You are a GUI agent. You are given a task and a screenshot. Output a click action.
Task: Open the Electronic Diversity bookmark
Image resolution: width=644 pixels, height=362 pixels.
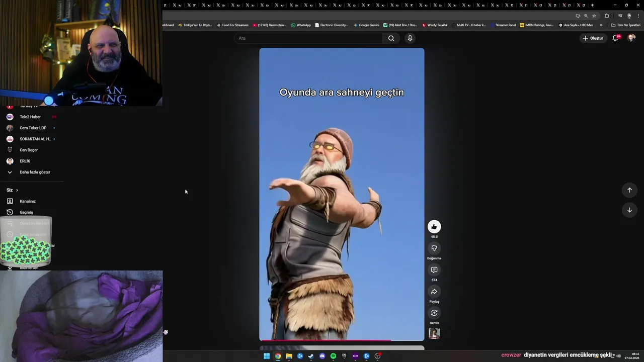pyautogui.click(x=332, y=25)
